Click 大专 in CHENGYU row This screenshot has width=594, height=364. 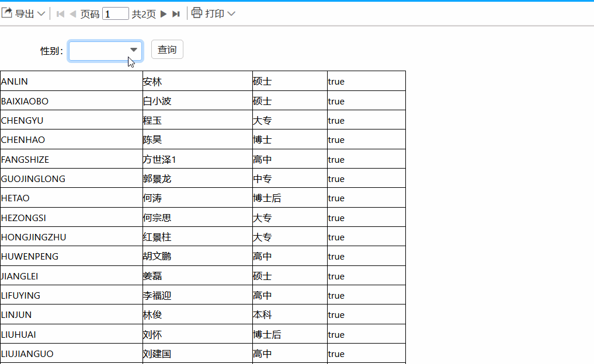click(262, 120)
